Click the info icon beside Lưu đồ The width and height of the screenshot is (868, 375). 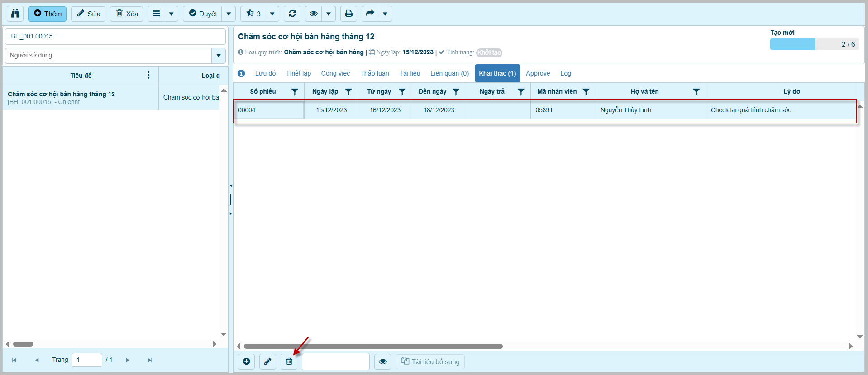tap(241, 73)
